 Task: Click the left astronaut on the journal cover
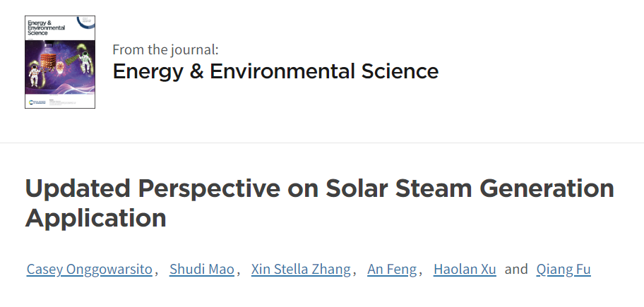(35, 76)
